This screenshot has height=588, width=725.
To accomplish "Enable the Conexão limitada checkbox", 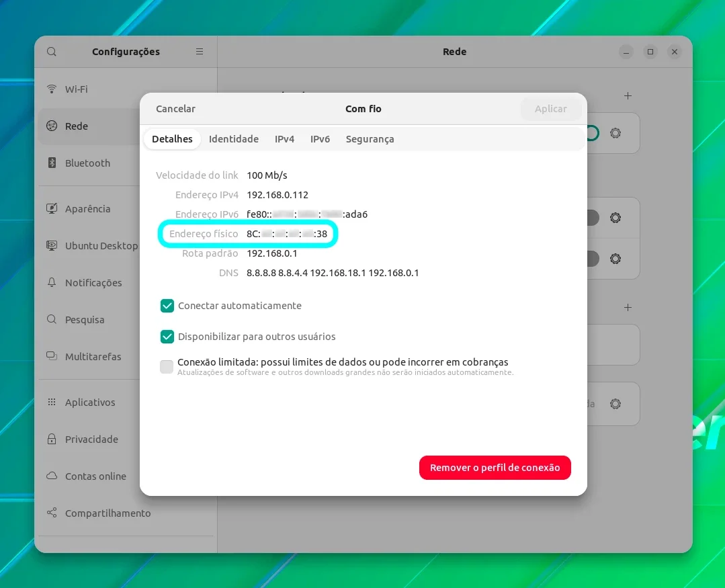I will [167, 367].
